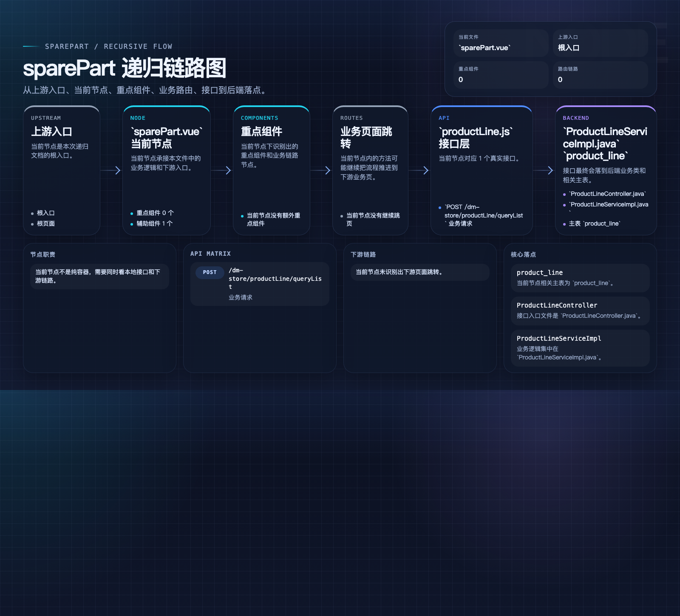The image size is (680, 616).
Task: Select the '当前节点不是纯容器' description box
Action: [99, 277]
